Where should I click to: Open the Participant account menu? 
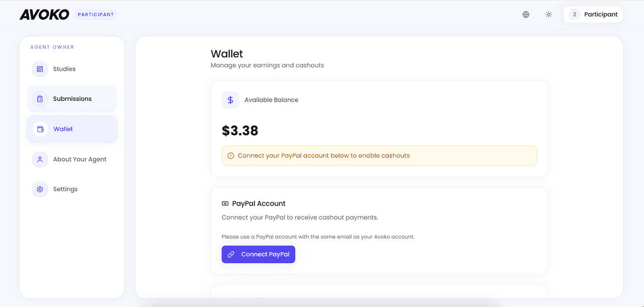[x=593, y=15]
